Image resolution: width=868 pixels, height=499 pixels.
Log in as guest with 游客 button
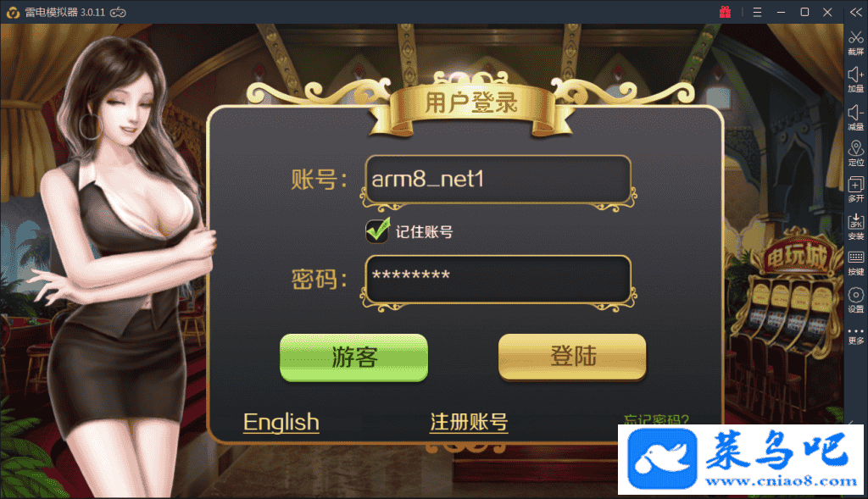click(353, 358)
